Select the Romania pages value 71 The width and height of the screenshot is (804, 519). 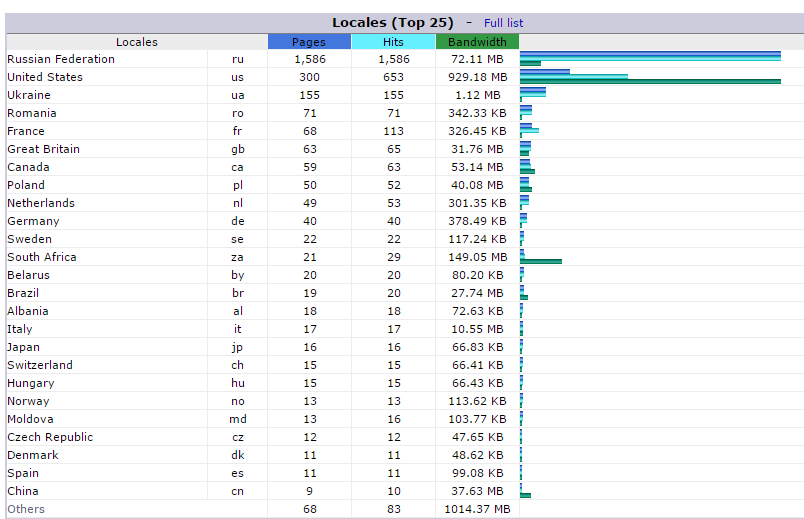(309, 113)
